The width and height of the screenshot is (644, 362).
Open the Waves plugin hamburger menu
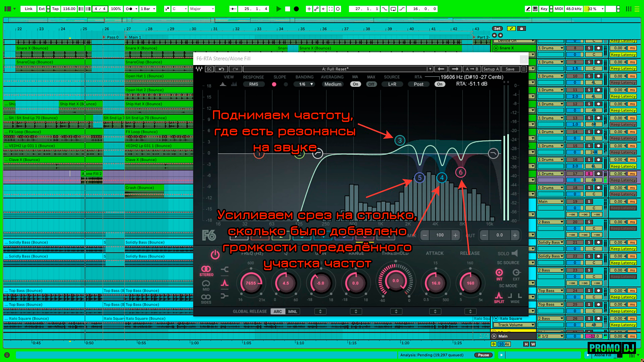524,69
